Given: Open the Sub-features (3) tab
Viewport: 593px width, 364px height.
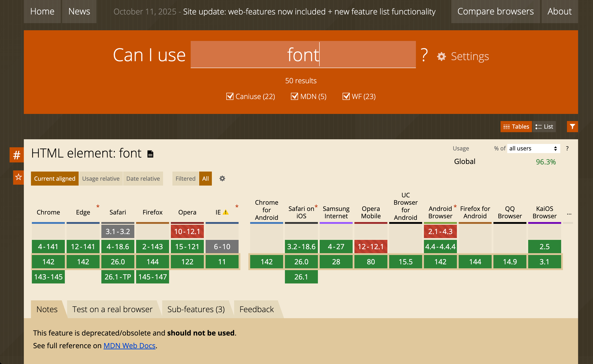Looking at the screenshot, I should [x=196, y=309].
